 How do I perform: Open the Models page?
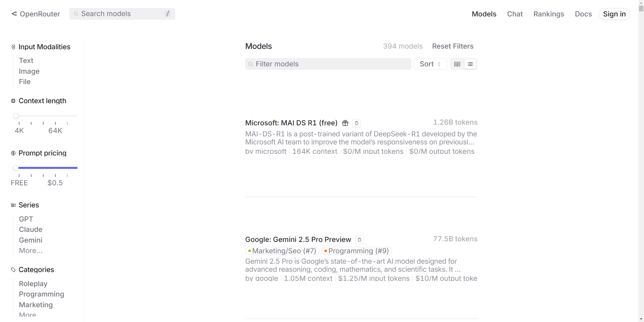click(x=484, y=14)
